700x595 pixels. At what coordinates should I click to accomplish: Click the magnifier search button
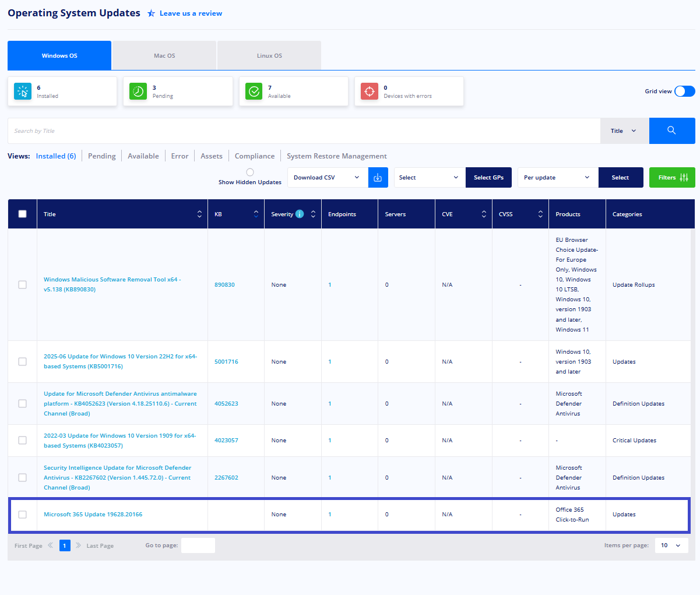click(672, 131)
